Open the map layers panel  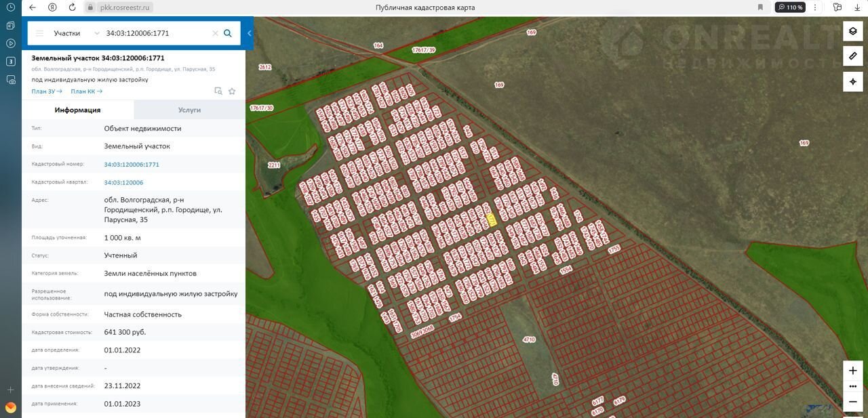(x=853, y=31)
